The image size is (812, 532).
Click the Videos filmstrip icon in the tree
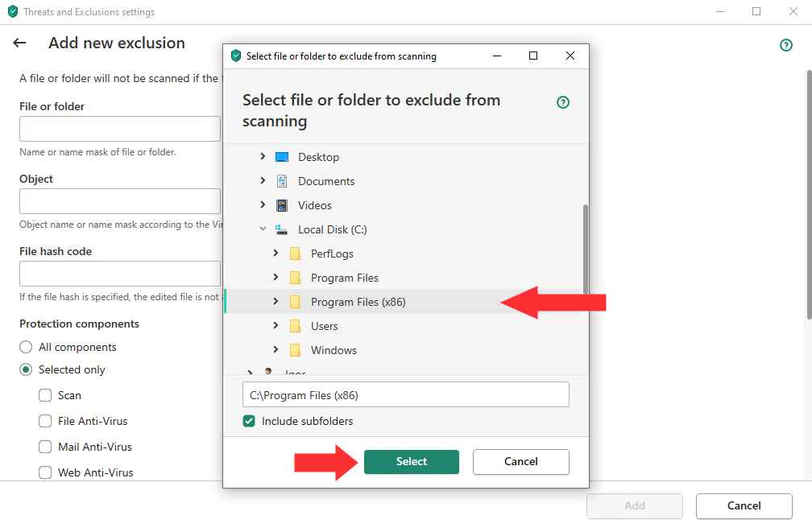282,205
